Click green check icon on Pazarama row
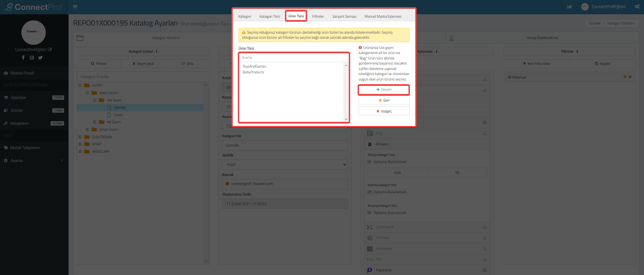This screenshot has height=275, width=644. (x=485, y=270)
